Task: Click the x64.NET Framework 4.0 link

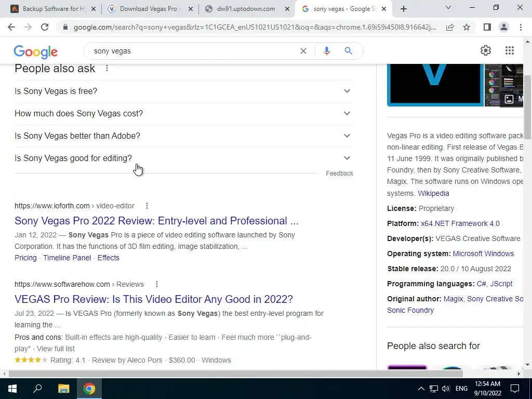Action: click(460, 223)
